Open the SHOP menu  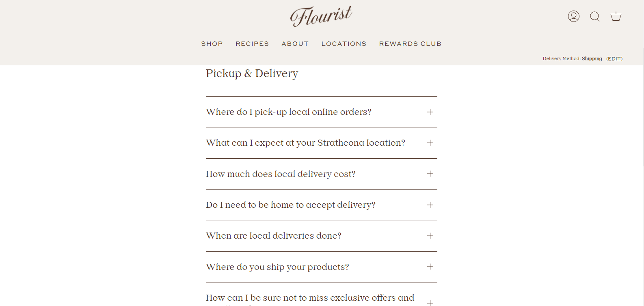[x=212, y=43]
